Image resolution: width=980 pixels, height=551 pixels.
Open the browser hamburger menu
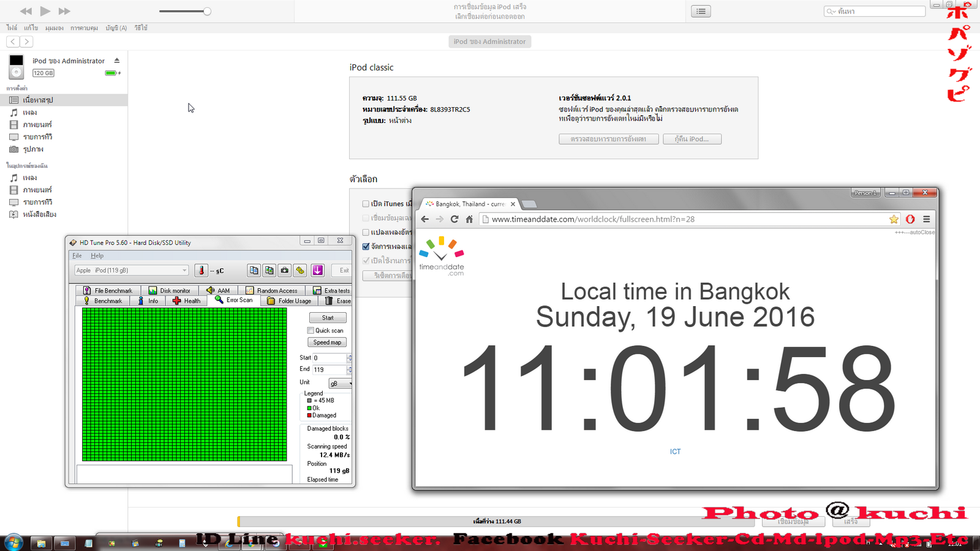[927, 219]
